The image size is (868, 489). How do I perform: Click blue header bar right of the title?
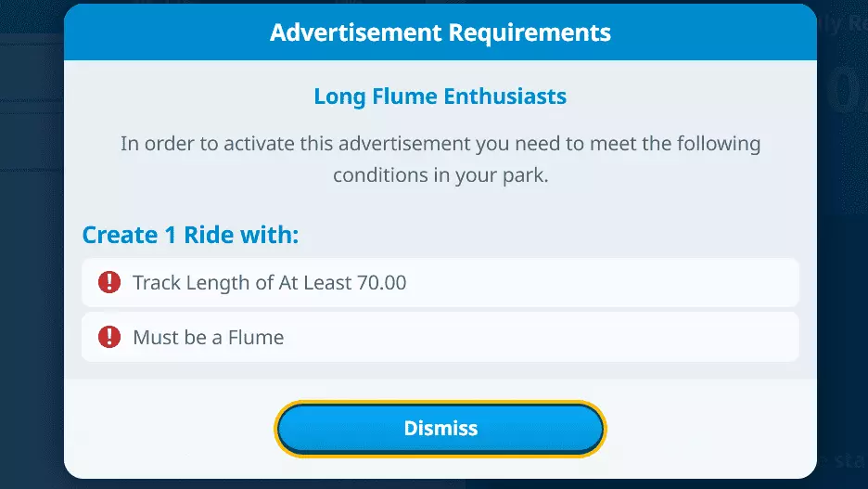[723, 33]
